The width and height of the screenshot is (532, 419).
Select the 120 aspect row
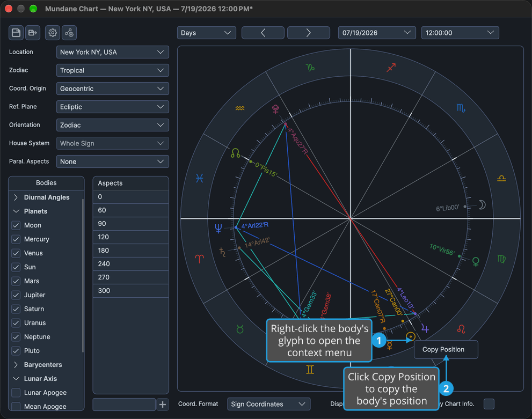(130, 237)
